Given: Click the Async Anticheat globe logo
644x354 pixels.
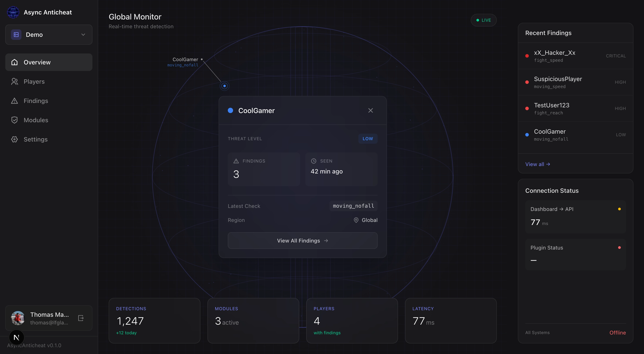Looking at the screenshot, I should click(13, 12).
